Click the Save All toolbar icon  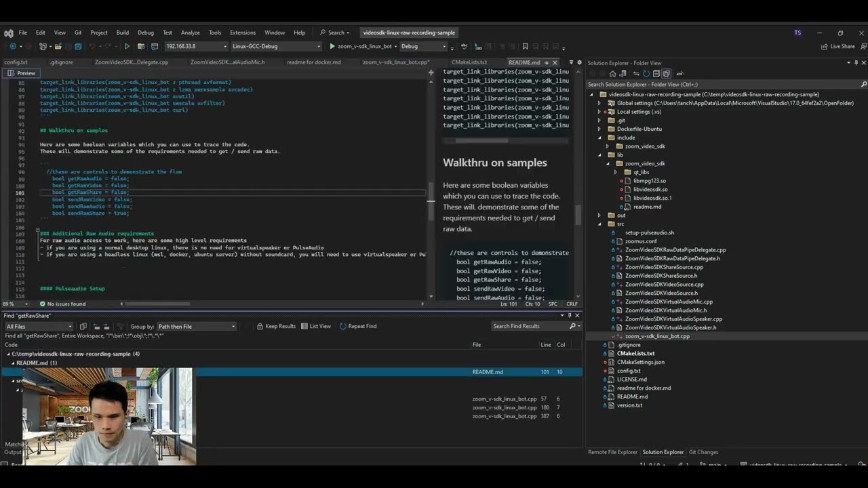tap(78, 47)
